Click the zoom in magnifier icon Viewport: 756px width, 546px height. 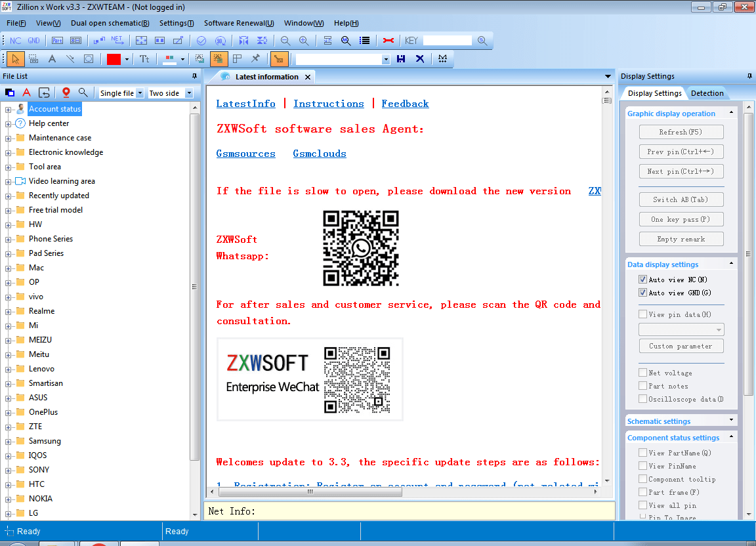coord(304,41)
